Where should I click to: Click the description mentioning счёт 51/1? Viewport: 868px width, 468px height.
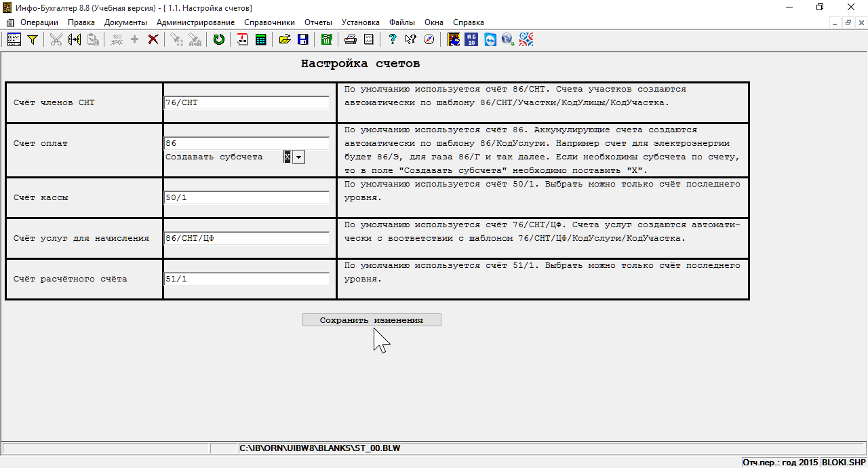pos(542,273)
